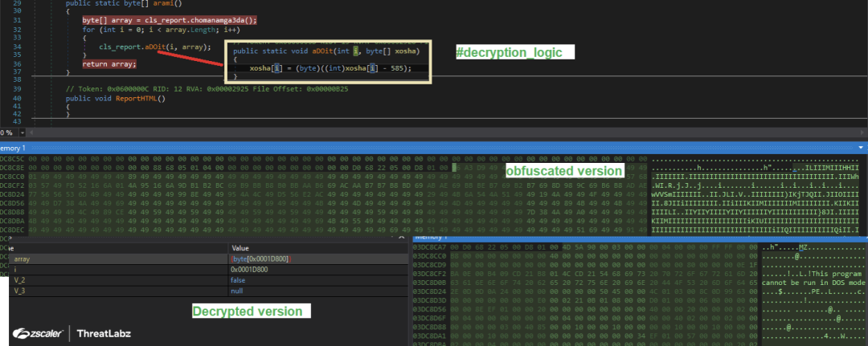Select the 'array' row in Locals
868x346 pixels.
coord(23,258)
